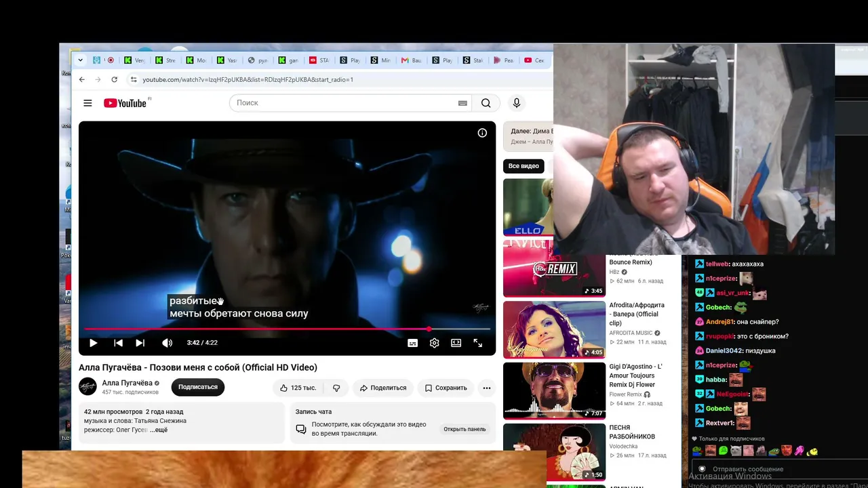
Task: Click the 42 млн просмотров description text
Action: click(x=113, y=411)
